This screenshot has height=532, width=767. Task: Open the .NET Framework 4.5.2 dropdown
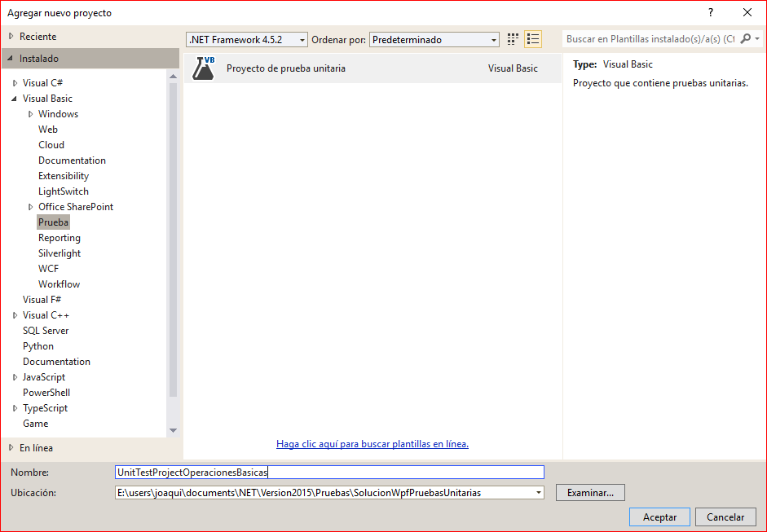pos(247,40)
